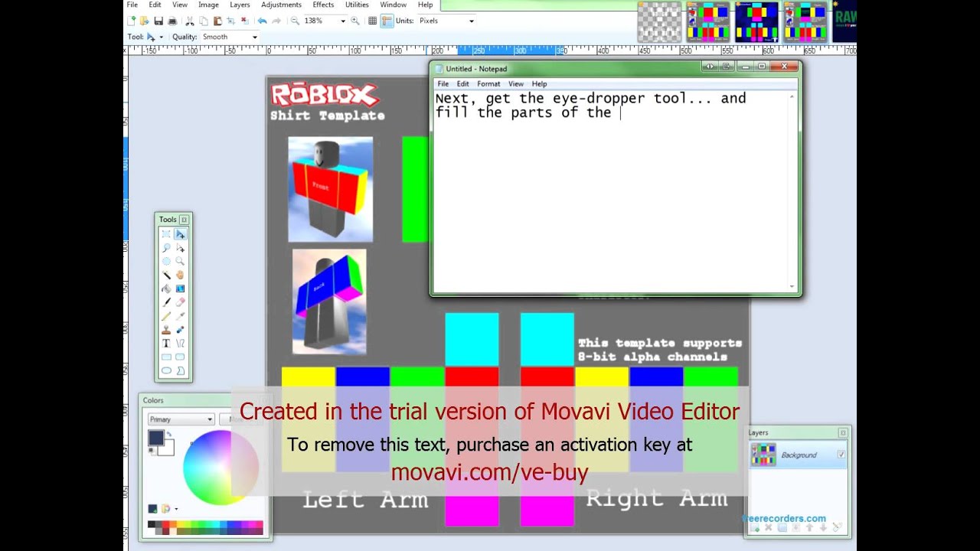The width and height of the screenshot is (980, 551).
Task: Toggle the rulers button
Action: (387, 21)
